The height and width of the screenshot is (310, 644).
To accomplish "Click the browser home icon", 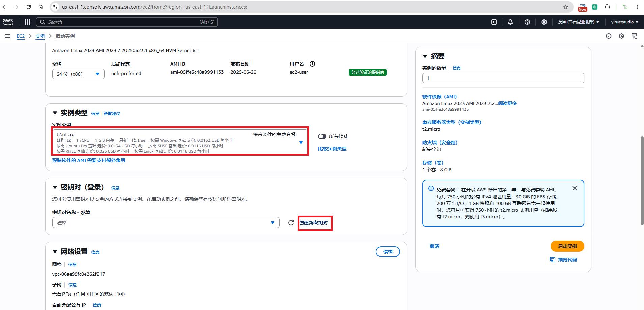I will pyautogui.click(x=41, y=7).
